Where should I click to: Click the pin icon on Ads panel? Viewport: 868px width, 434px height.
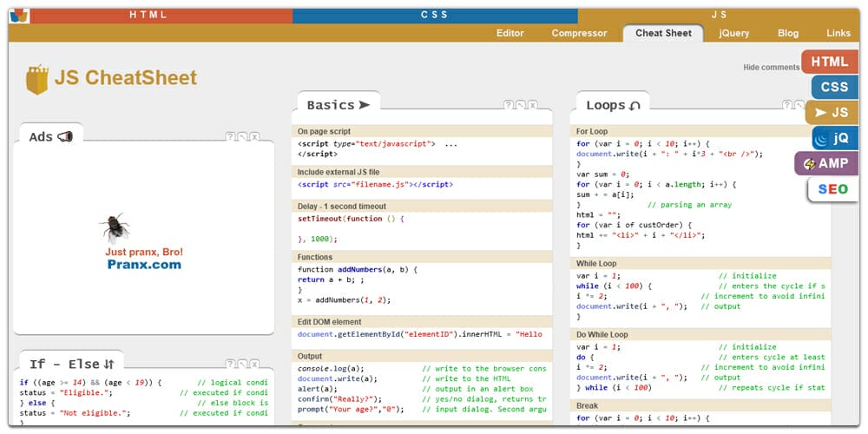click(x=242, y=136)
